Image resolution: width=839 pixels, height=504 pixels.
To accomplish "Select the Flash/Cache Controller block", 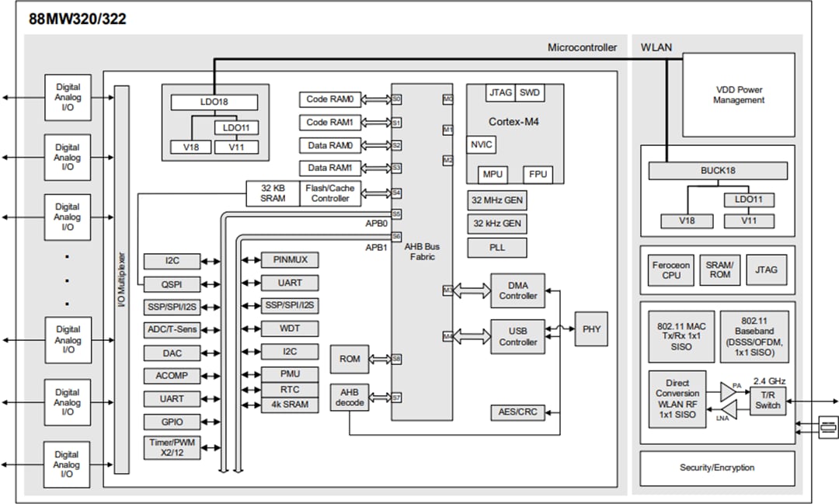I will tap(330, 193).
